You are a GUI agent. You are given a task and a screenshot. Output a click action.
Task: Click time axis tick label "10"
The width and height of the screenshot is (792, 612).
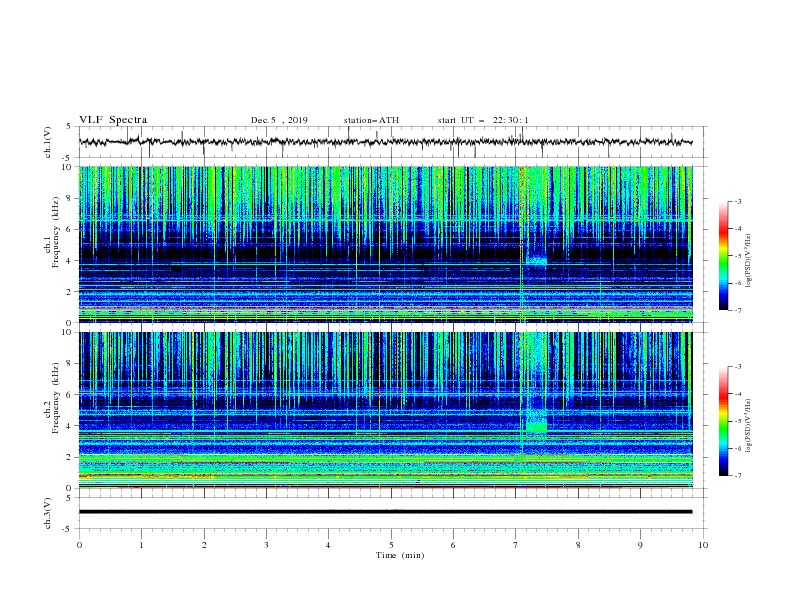[703, 545]
